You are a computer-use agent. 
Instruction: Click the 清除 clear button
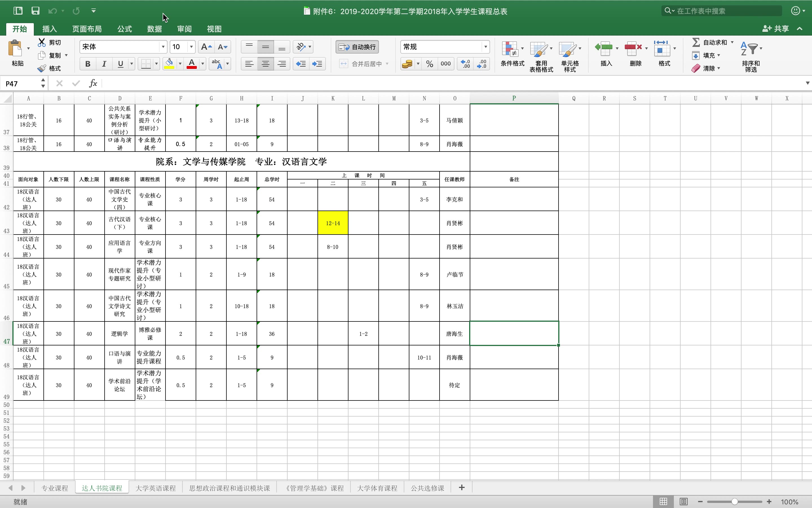[x=705, y=68]
